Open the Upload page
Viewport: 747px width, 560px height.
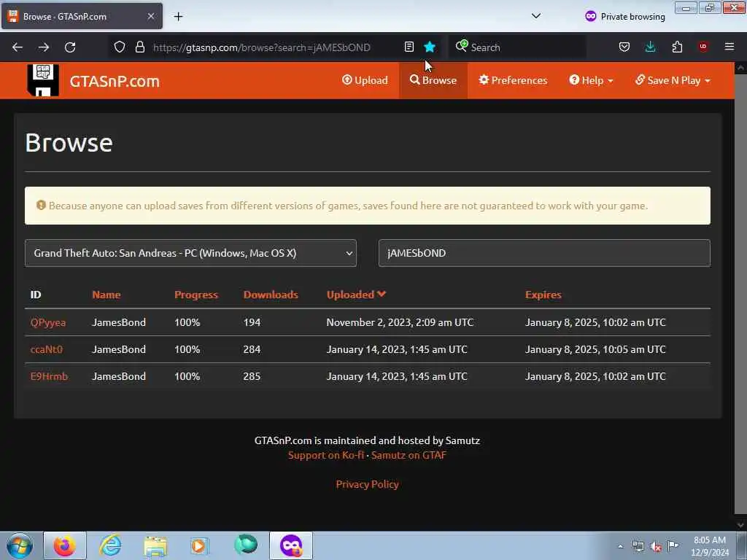point(365,80)
